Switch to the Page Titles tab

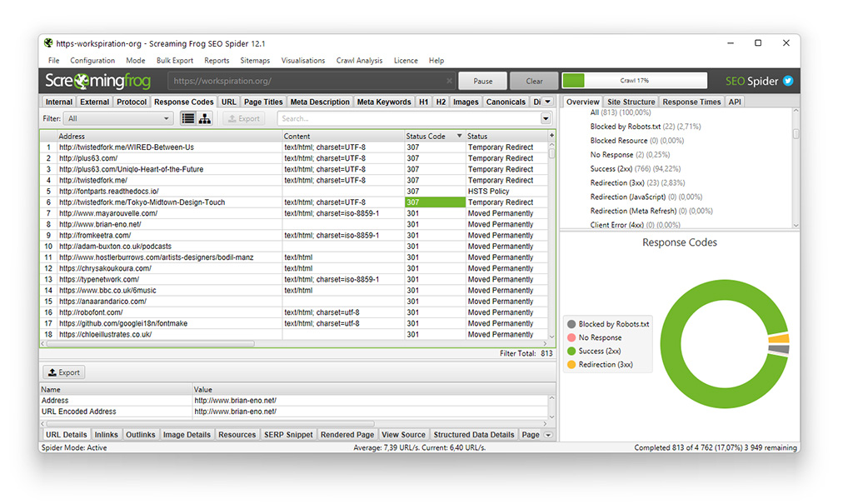pos(263,102)
